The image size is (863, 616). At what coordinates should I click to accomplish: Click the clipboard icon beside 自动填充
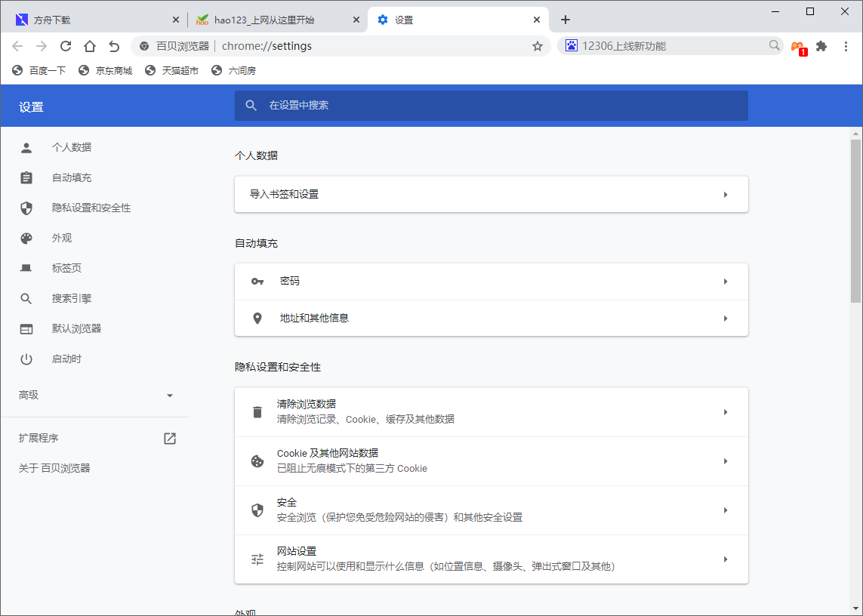point(26,178)
